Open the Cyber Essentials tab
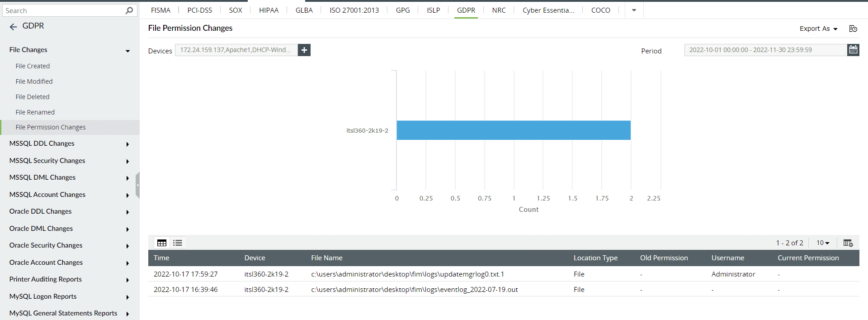 click(x=548, y=10)
